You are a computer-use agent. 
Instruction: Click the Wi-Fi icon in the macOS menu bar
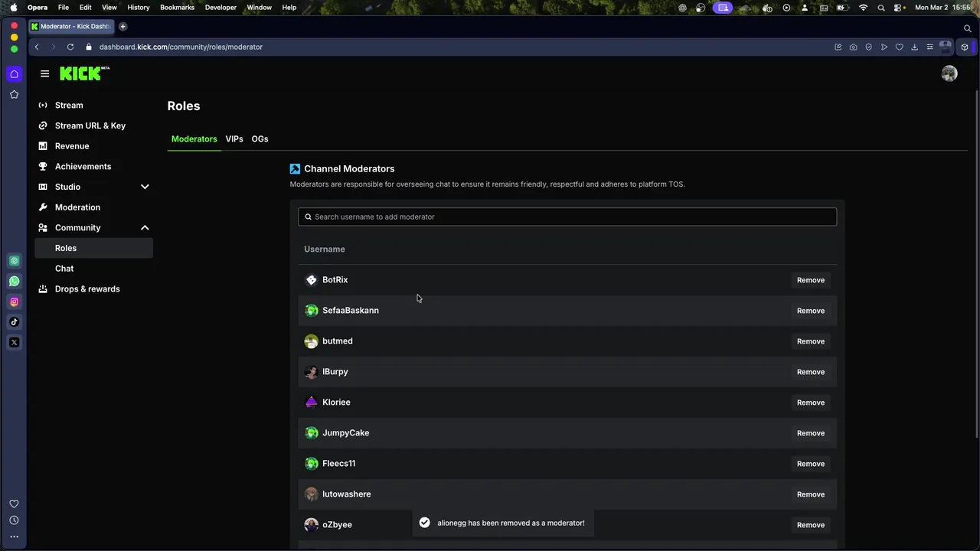(x=864, y=8)
